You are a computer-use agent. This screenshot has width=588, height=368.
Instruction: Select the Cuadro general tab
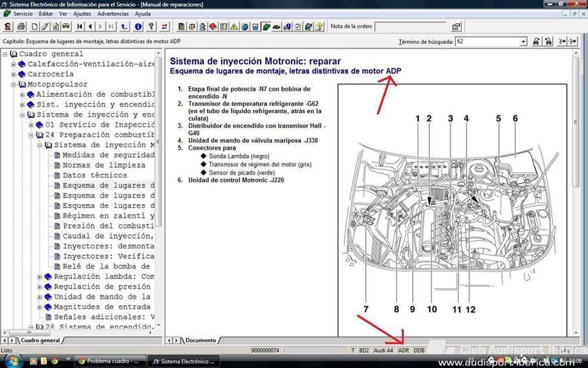coord(40,341)
